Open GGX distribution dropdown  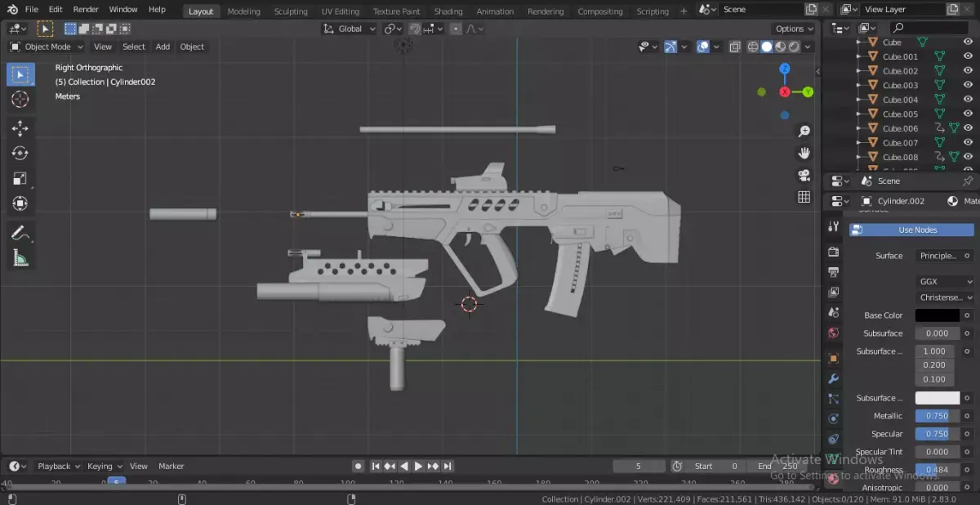945,281
